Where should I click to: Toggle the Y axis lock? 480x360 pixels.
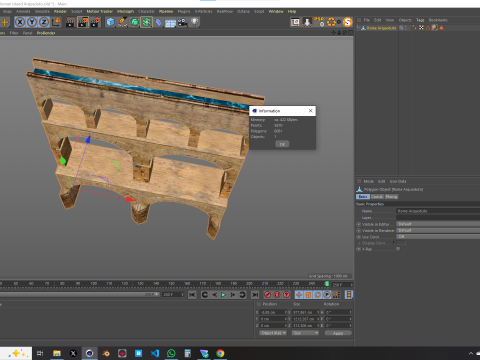click(x=32, y=22)
